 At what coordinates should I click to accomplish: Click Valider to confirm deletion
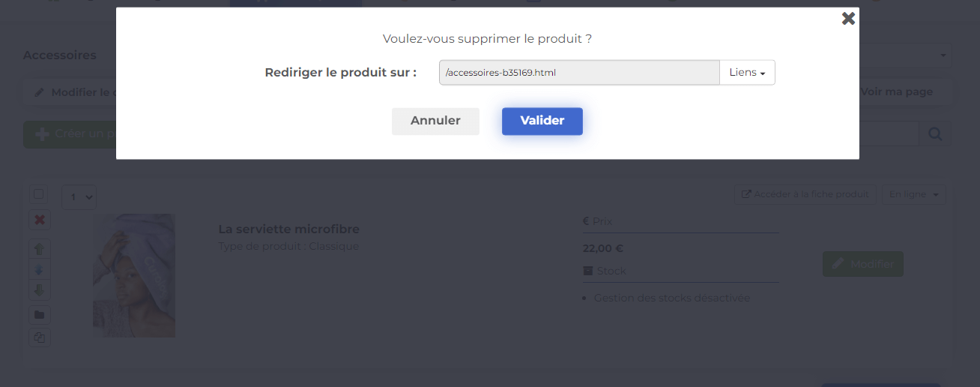(x=542, y=121)
